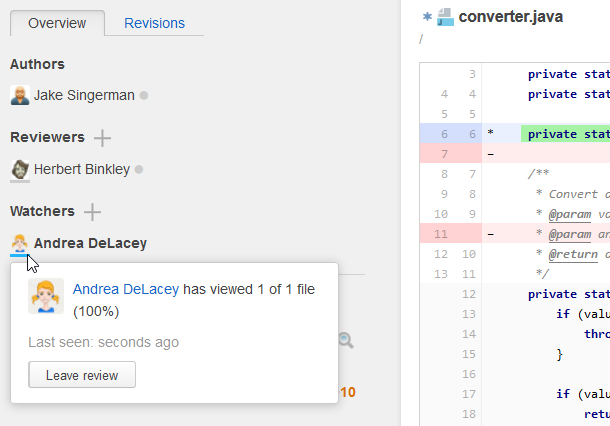Click Jake Singerman's avatar

pyautogui.click(x=20, y=95)
